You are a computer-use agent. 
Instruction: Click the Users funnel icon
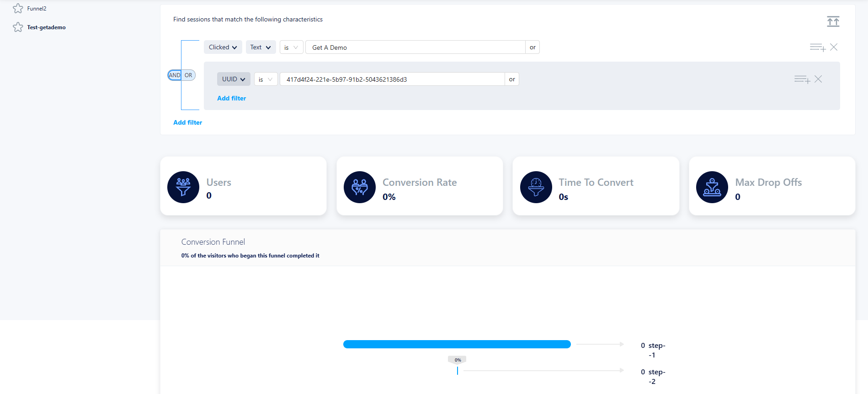point(183,187)
